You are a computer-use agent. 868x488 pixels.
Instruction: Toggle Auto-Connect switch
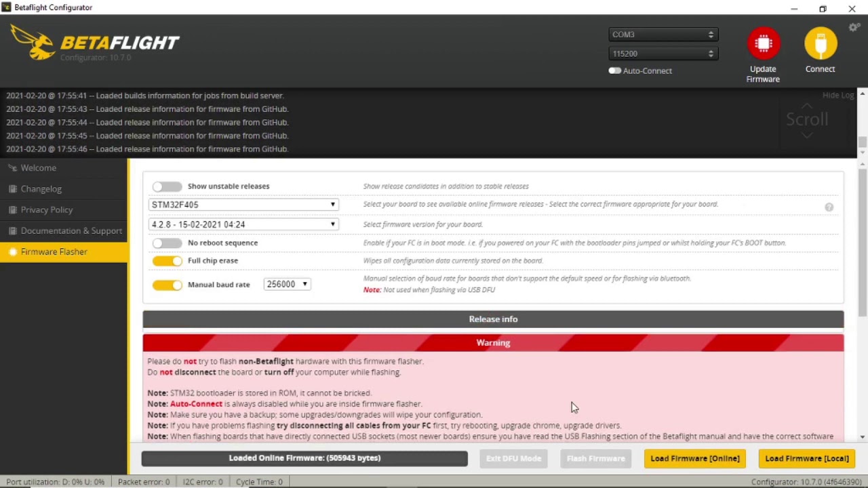click(614, 70)
